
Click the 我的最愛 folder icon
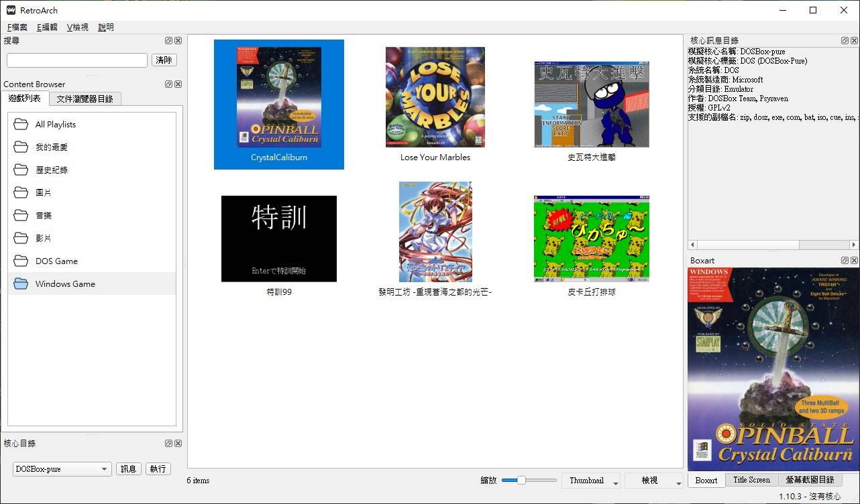point(21,147)
